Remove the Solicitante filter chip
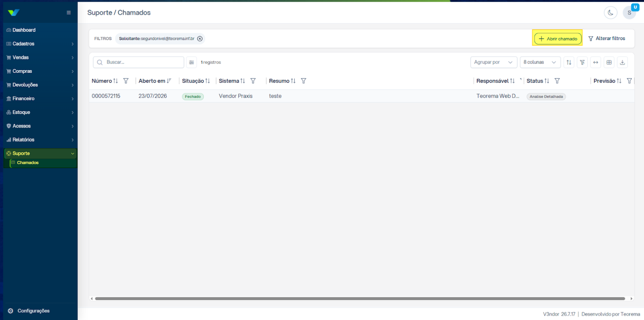 [x=200, y=38]
